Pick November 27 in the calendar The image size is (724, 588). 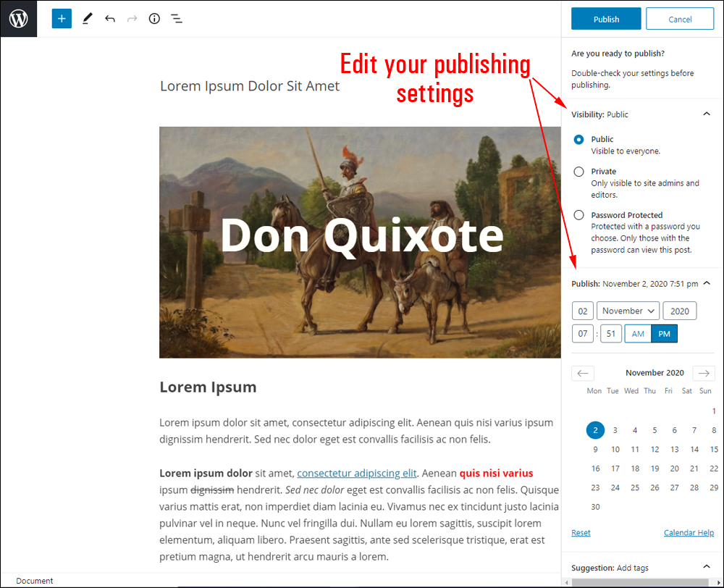(x=675, y=488)
